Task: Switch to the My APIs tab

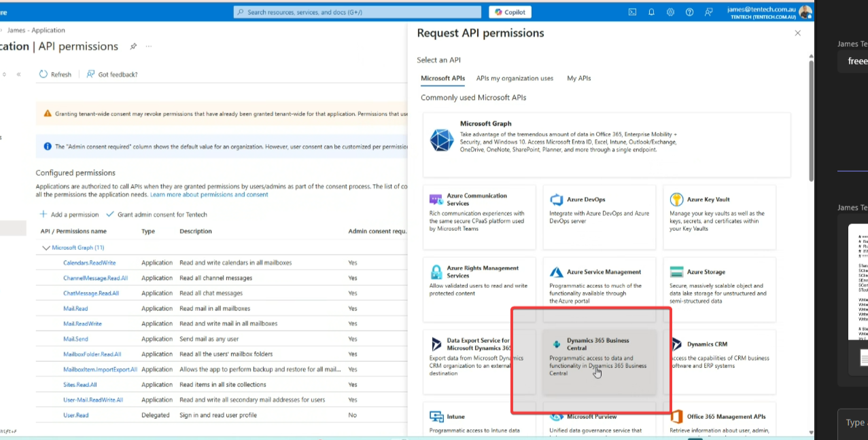Action: pos(579,78)
